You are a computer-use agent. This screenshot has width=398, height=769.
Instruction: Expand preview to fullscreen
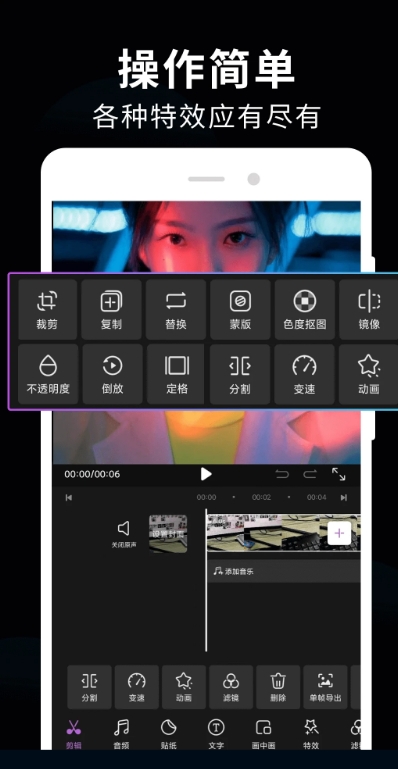[x=339, y=474]
